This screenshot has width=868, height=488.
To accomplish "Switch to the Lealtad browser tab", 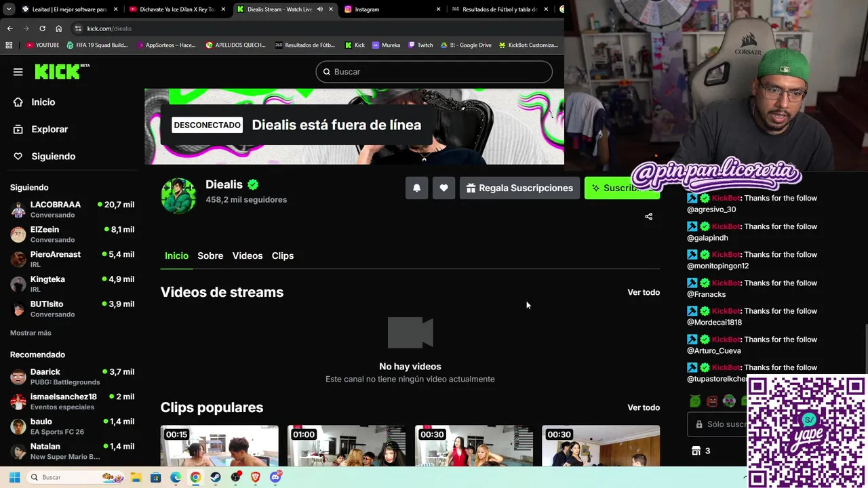I will (69, 9).
